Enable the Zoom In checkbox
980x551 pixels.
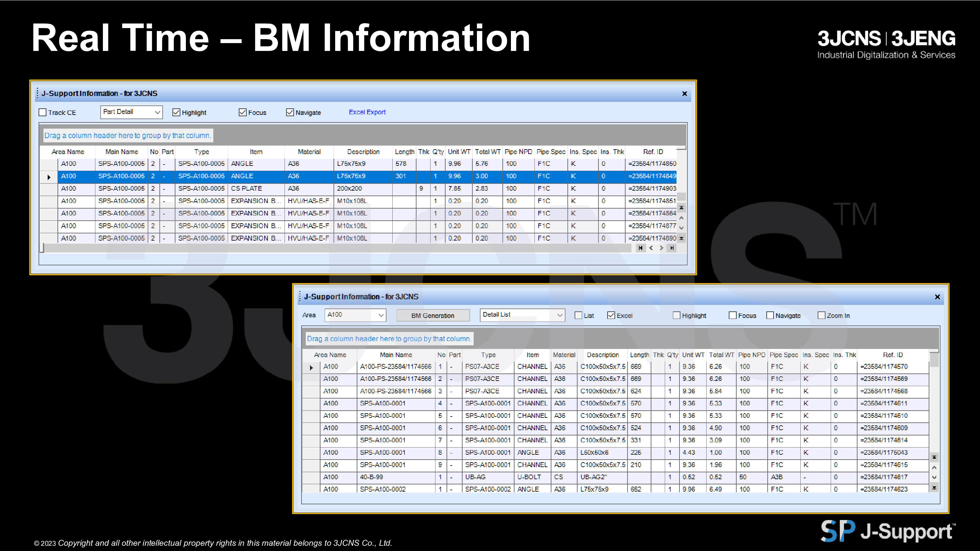[x=821, y=315]
